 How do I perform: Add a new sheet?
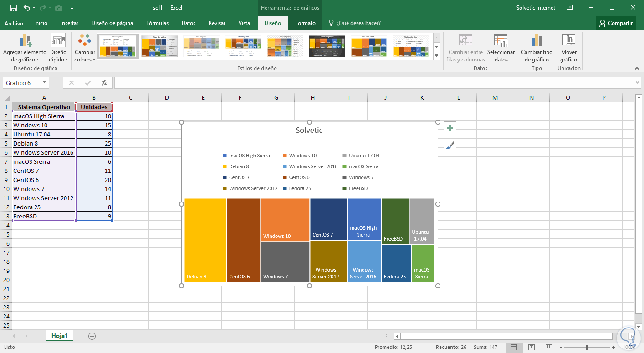point(92,336)
